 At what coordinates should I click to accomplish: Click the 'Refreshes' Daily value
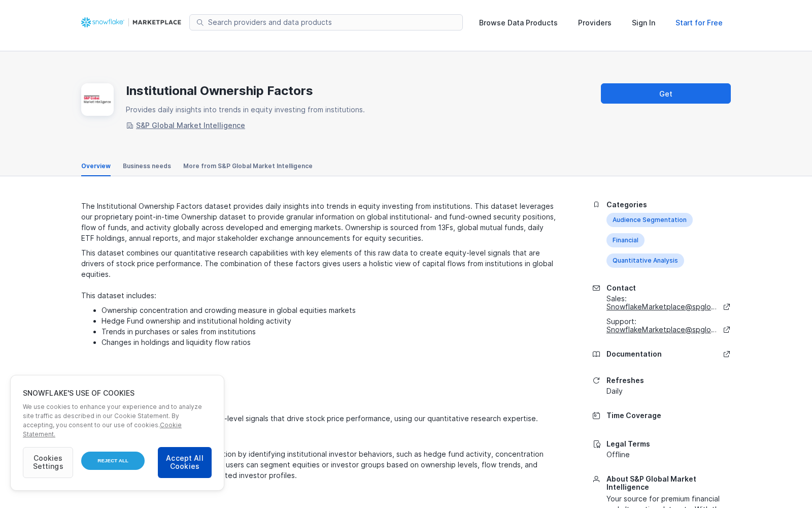(x=614, y=391)
